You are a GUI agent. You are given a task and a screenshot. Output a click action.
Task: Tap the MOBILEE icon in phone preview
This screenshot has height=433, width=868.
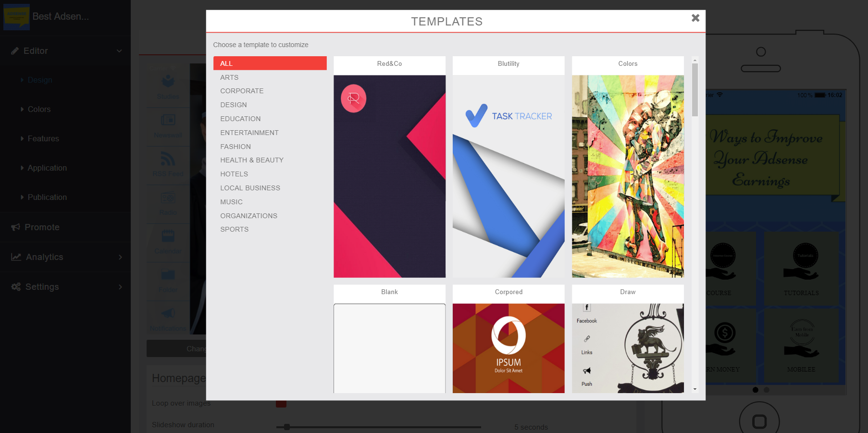tap(801, 338)
